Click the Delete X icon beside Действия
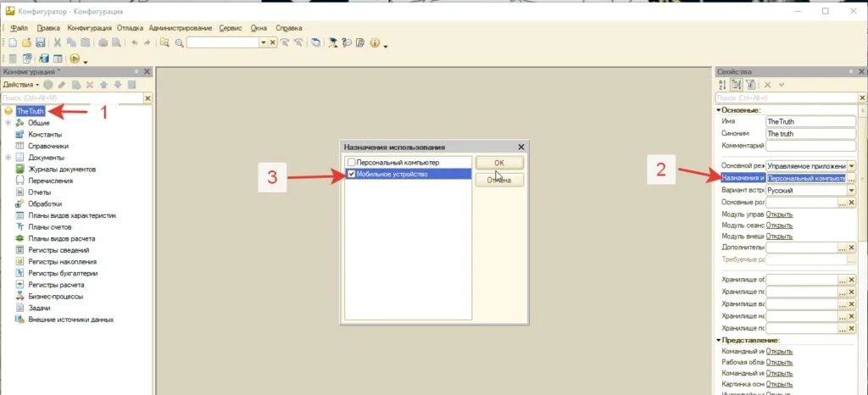The image size is (868, 395). click(x=90, y=85)
